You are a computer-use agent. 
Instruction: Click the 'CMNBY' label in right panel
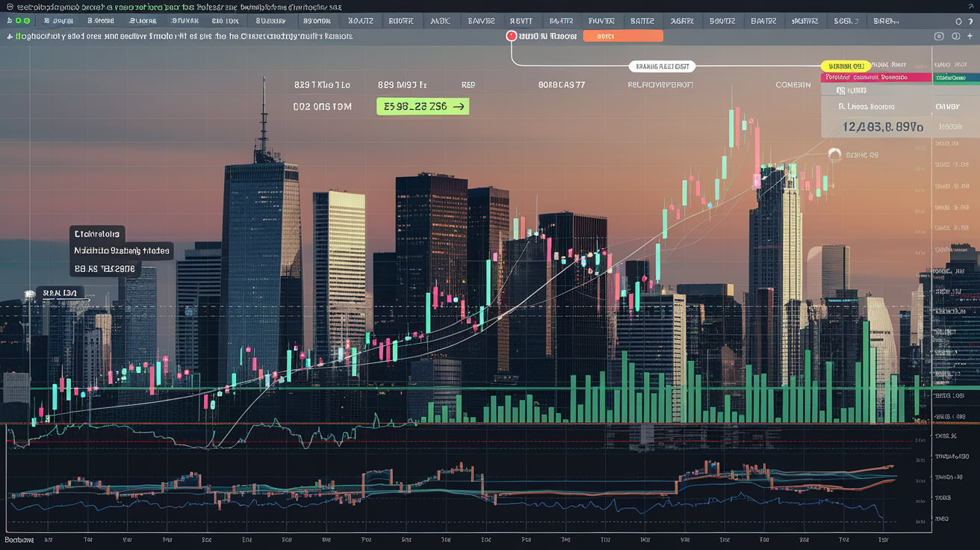tap(947, 107)
